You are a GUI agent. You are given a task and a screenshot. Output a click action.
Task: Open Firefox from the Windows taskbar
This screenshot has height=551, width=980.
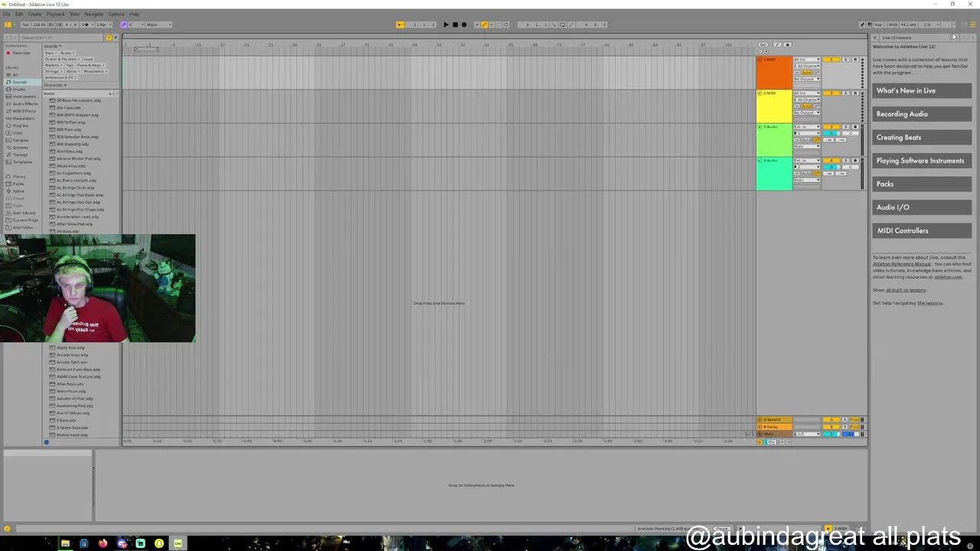103,543
